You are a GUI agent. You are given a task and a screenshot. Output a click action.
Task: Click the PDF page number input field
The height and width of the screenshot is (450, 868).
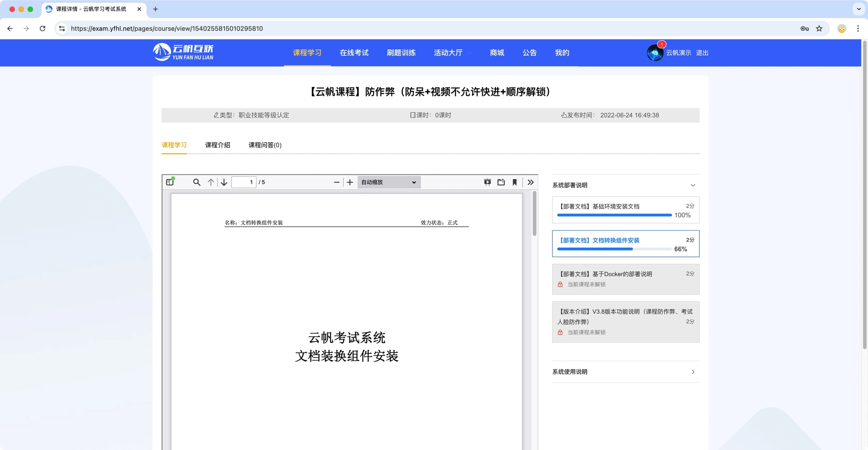pos(244,182)
